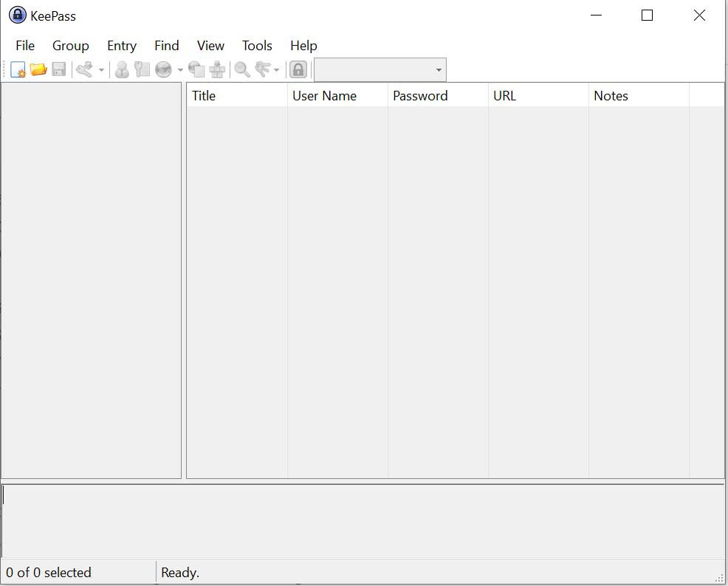The width and height of the screenshot is (728, 586).
Task: Expand the Show Entries dropdown arrow
Action: (x=277, y=70)
